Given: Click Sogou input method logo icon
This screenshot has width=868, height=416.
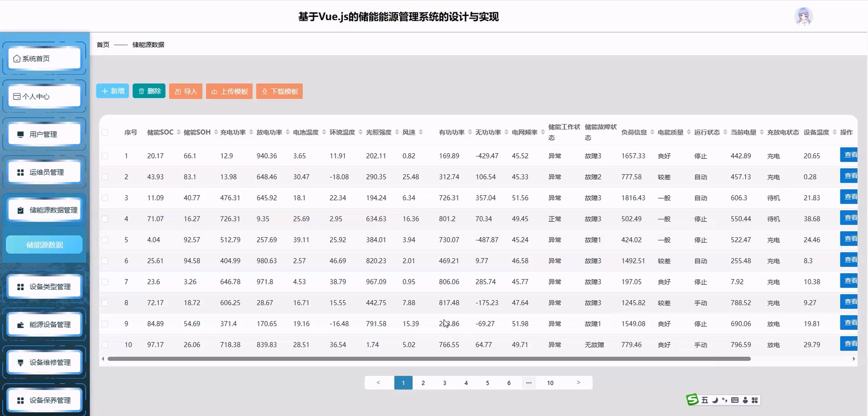Looking at the screenshot, I should coord(692,400).
